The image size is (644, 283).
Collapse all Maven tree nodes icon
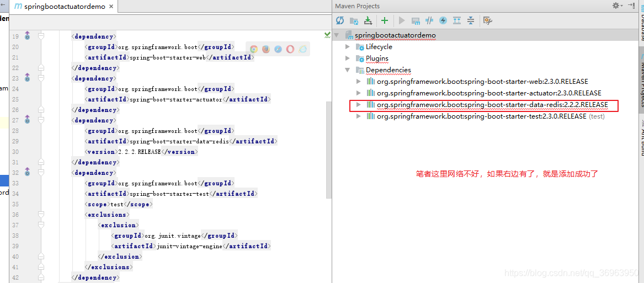coord(471,20)
